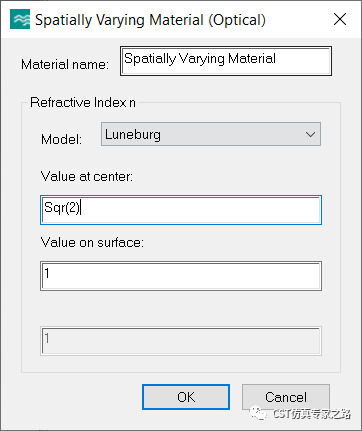Screen dimensions: 362x431
Task: Confirm settings with the OK button
Action: point(186,397)
